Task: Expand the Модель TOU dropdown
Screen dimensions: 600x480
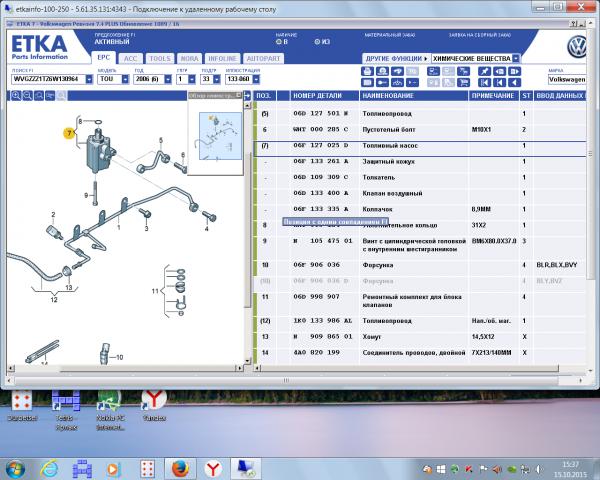Action: coord(125,79)
